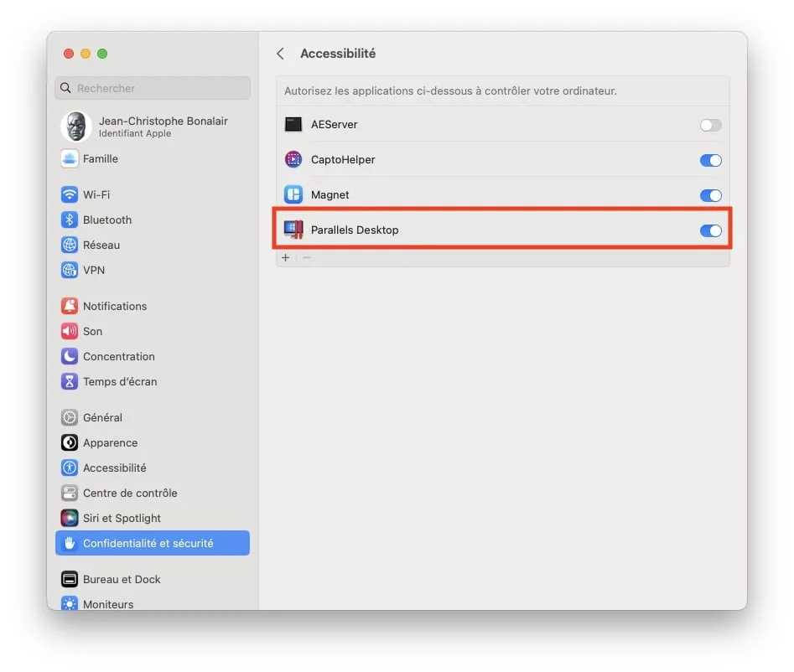The height and width of the screenshot is (672, 794).
Task: Switch off the Parallels Desktop toggle
Action: coord(710,230)
